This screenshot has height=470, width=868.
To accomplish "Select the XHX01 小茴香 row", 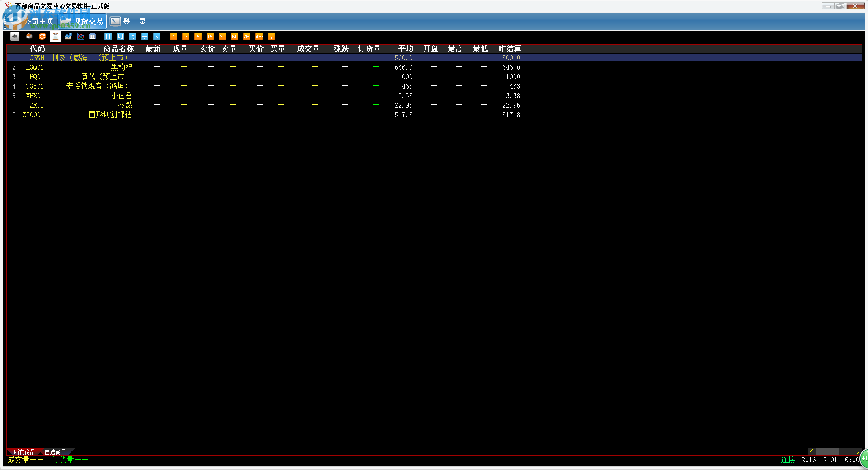I will pyautogui.click(x=434, y=96).
